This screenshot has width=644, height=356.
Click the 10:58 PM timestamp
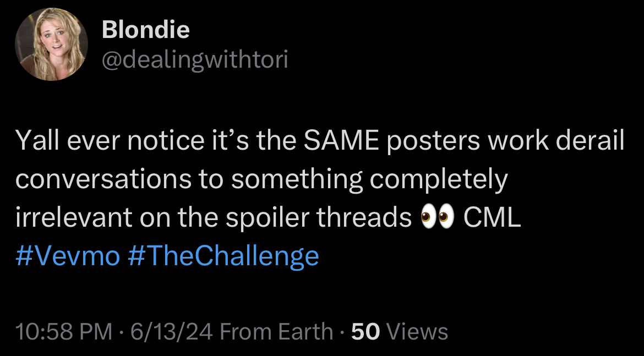click(64, 331)
